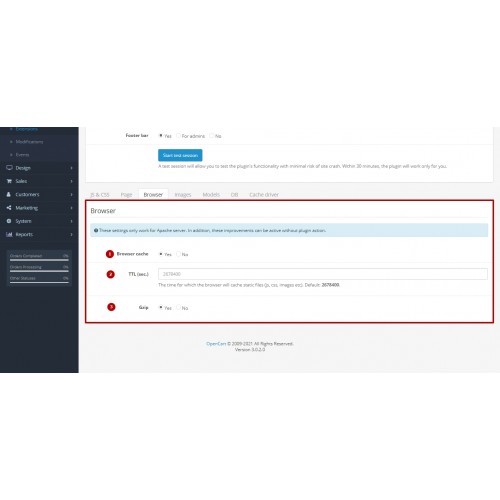Click the Design monitor icon in sidebar

click(x=9, y=168)
